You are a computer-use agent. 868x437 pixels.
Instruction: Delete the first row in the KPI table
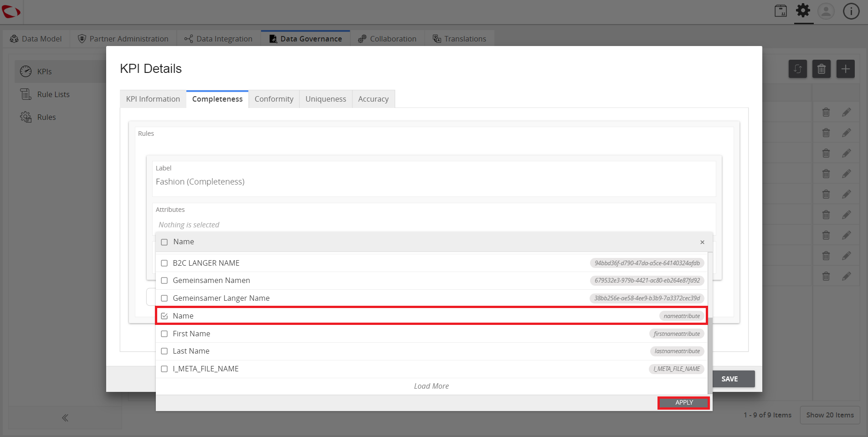click(x=826, y=112)
